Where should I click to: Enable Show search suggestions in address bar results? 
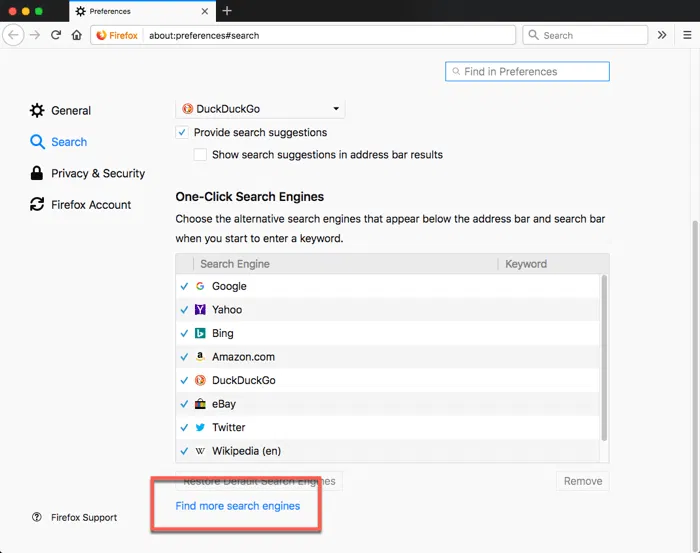pyautogui.click(x=200, y=154)
